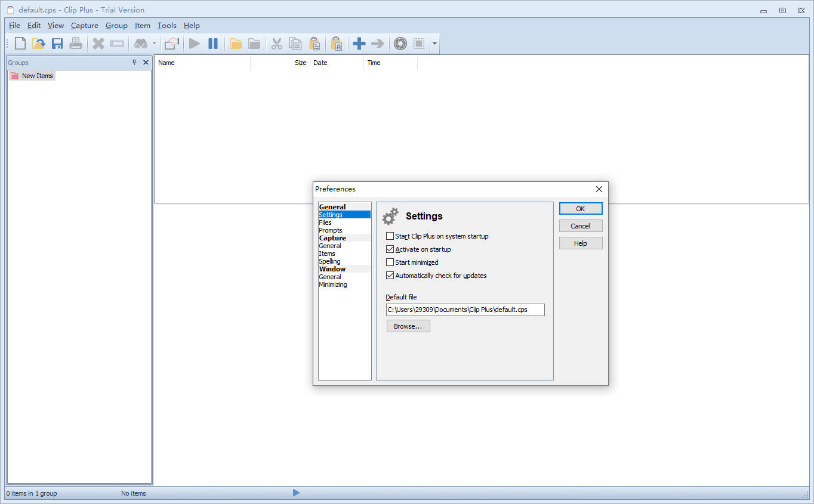
Task: Click the window restore toolbar icon
Action: (172, 44)
